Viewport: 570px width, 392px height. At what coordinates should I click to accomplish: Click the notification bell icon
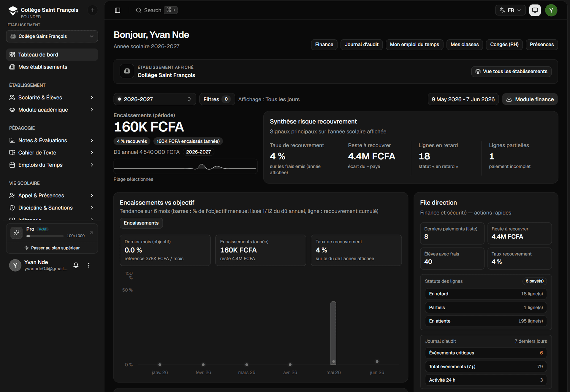coord(76,265)
